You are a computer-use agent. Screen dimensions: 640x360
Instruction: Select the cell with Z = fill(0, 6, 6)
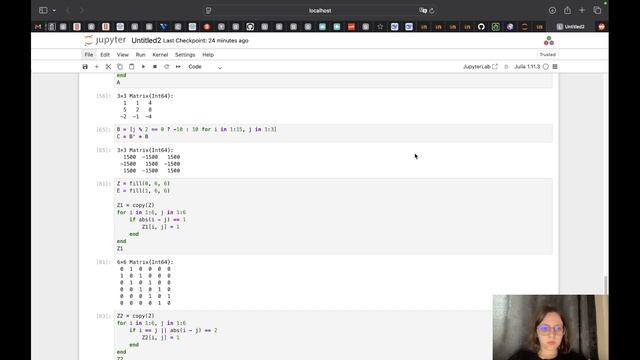333,216
